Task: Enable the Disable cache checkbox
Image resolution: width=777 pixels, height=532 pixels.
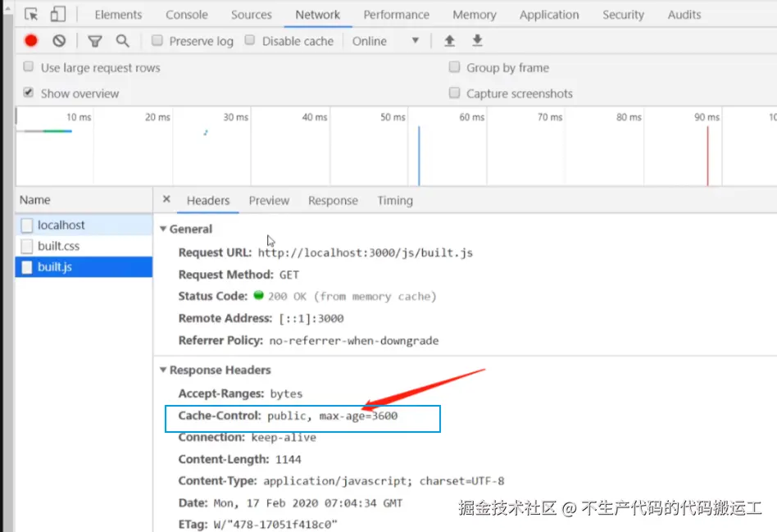Action: click(250, 40)
